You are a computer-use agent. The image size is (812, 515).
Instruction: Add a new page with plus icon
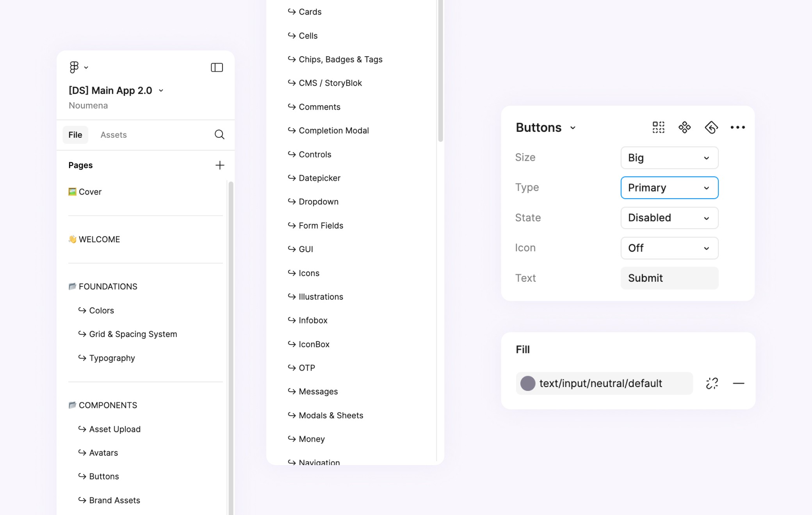220,165
